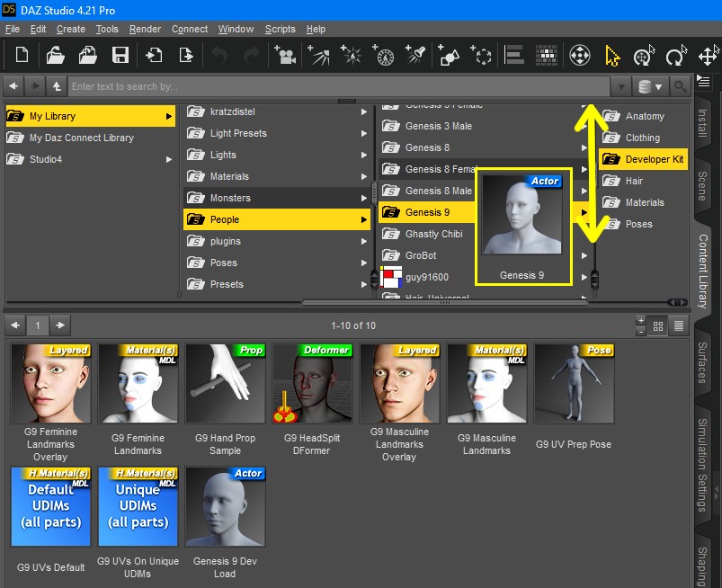Open the Simulation Settings side tab

click(x=702, y=465)
